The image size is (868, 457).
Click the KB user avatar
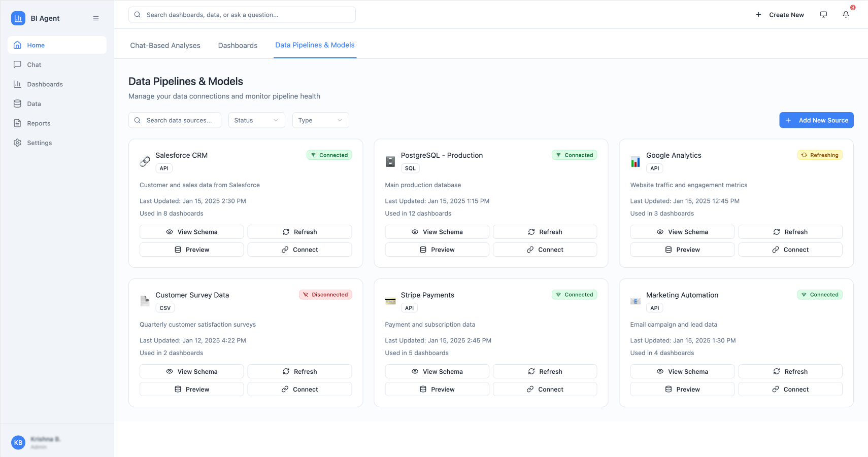(x=18, y=442)
